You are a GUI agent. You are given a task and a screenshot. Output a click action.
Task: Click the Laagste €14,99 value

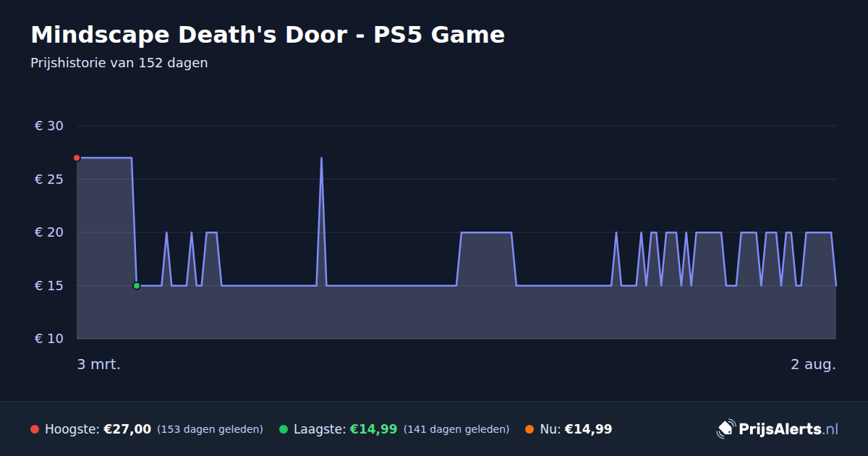pos(373,429)
